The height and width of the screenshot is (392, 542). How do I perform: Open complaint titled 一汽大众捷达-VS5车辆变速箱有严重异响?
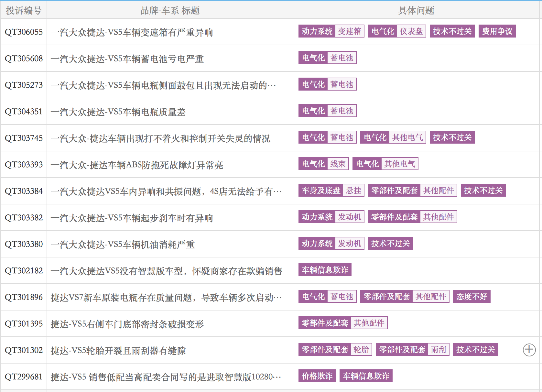[x=132, y=32]
